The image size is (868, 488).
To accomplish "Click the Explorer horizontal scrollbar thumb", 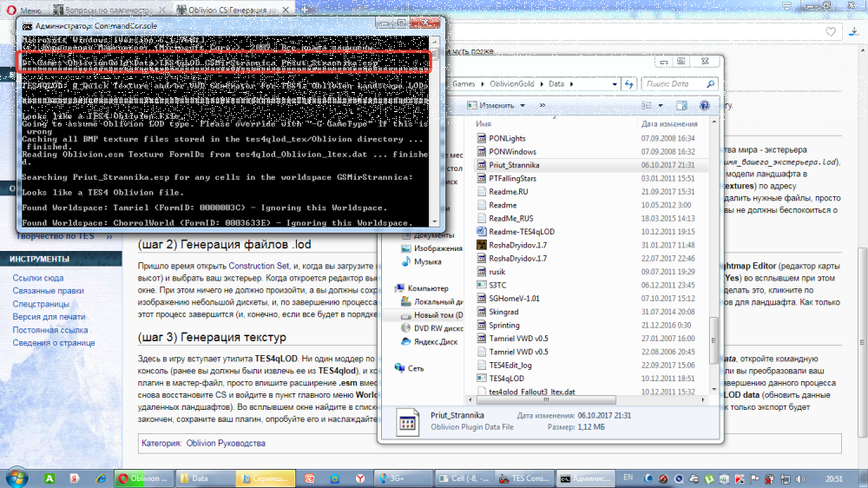I will 546,399.
